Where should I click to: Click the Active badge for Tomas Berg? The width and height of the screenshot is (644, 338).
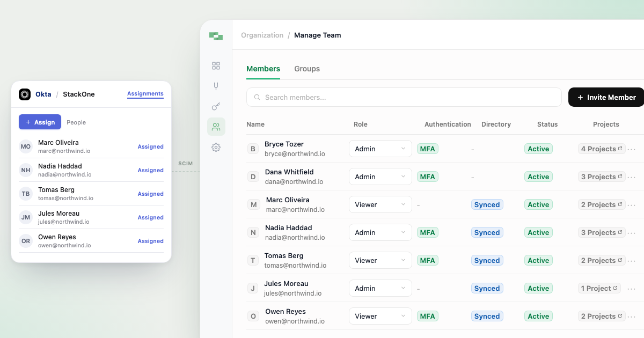tap(538, 261)
